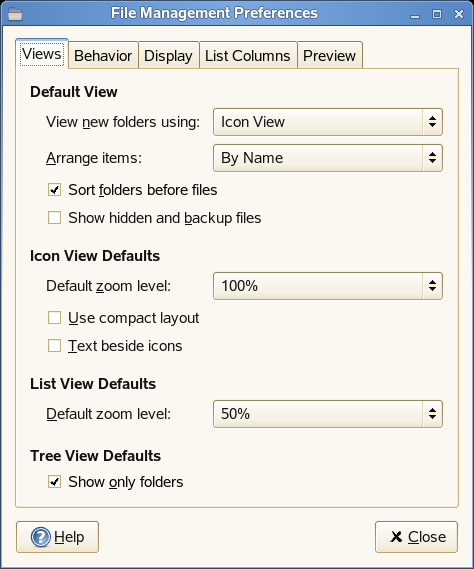The width and height of the screenshot is (474, 569).
Task: Click the folder icon in title bar
Action: 15,15
